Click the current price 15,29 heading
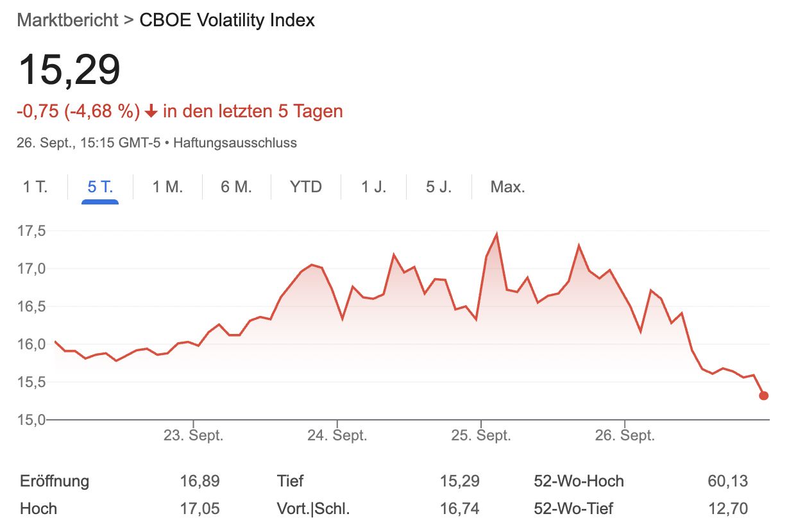Image resolution: width=789 pixels, height=532 pixels. [69, 69]
